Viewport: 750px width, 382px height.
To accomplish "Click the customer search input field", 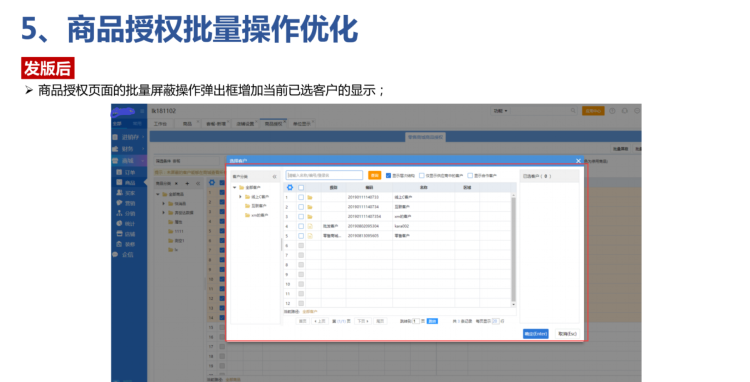I will coord(324,175).
